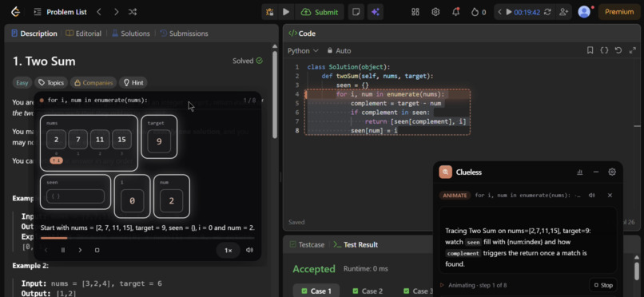Click the streak flame counter
This screenshot has height=297, width=644.
[479, 12]
